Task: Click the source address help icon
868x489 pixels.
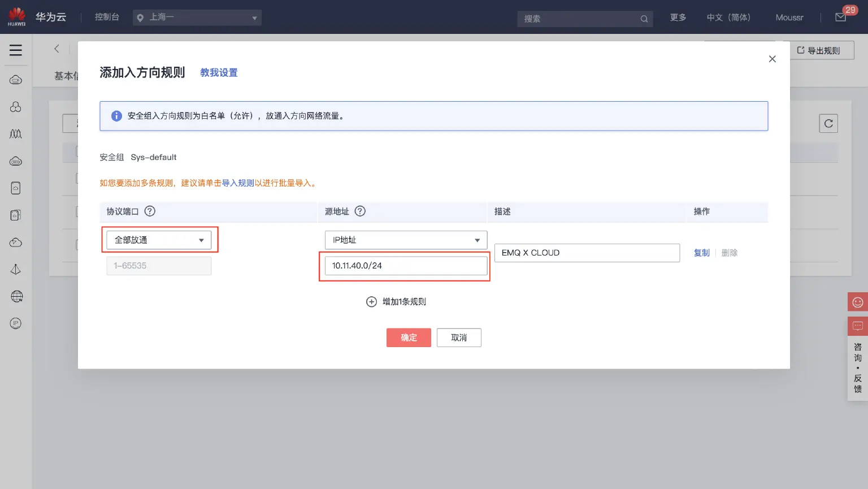Action: point(360,211)
